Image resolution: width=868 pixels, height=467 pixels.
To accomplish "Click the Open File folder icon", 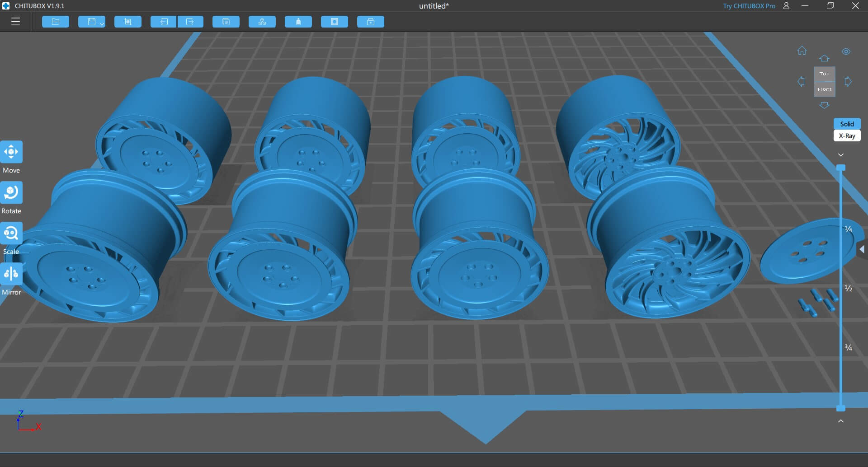I will tap(56, 22).
